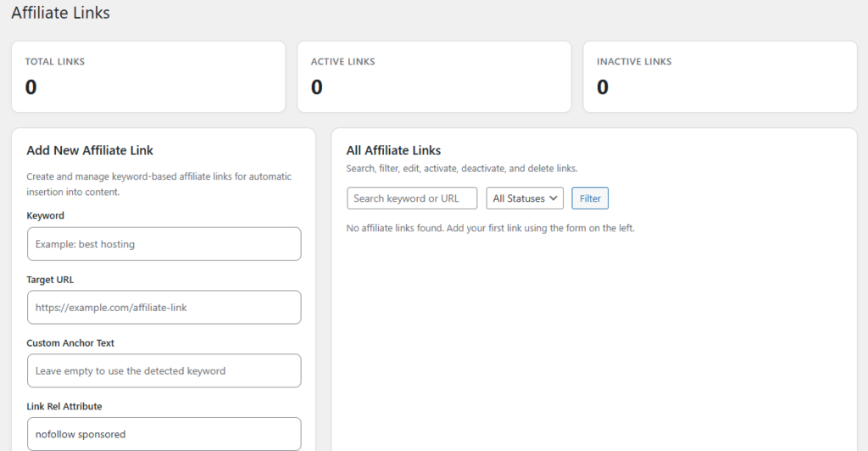This screenshot has width=868, height=451.
Task: Click the Target URL field label
Action: click(x=51, y=280)
